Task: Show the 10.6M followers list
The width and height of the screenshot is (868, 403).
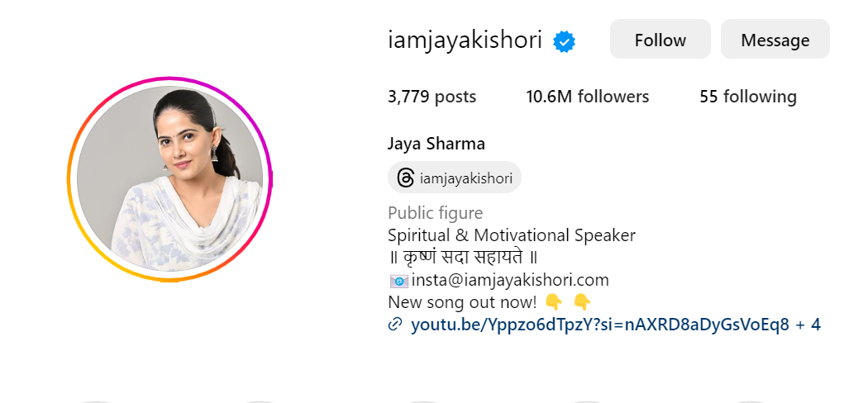Action: (x=587, y=97)
